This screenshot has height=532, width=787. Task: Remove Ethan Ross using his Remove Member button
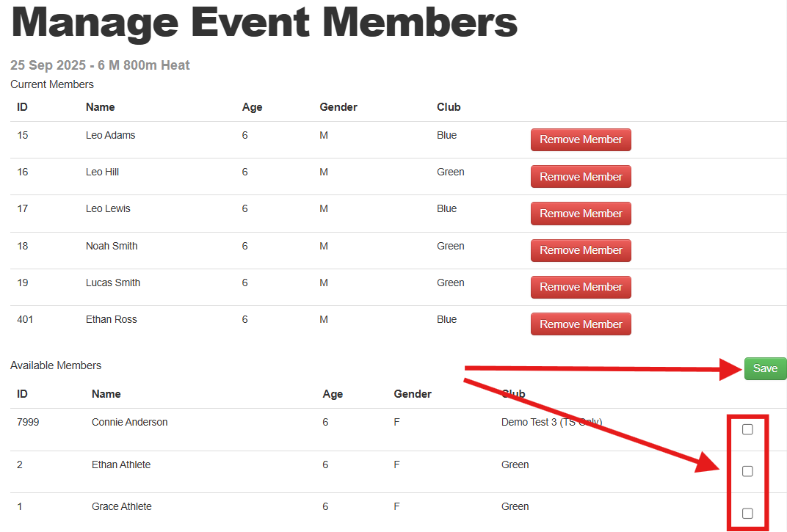[x=581, y=324]
